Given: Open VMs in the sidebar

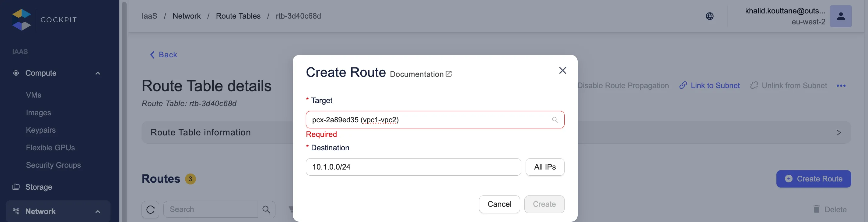Looking at the screenshot, I should tap(33, 95).
